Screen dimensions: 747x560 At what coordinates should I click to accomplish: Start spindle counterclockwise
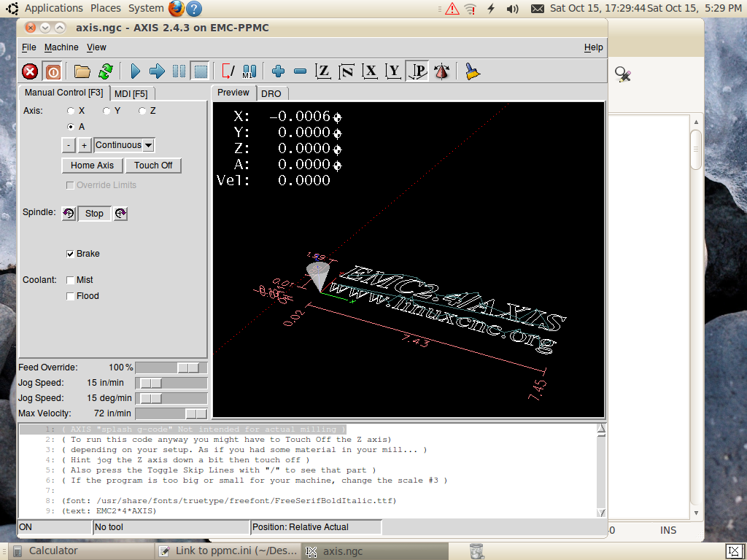click(69, 214)
